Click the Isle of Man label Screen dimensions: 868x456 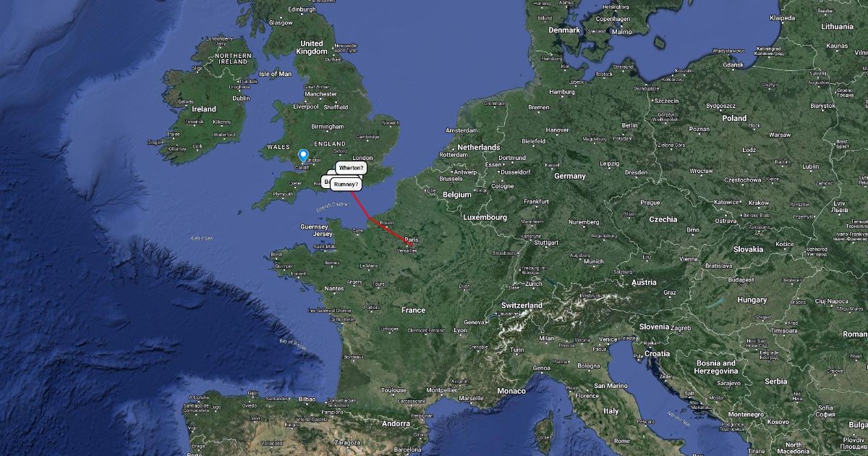click(x=275, y=74)
